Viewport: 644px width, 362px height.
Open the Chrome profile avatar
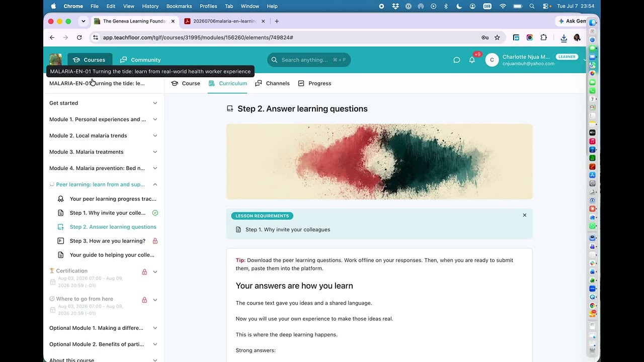[577, 37]
